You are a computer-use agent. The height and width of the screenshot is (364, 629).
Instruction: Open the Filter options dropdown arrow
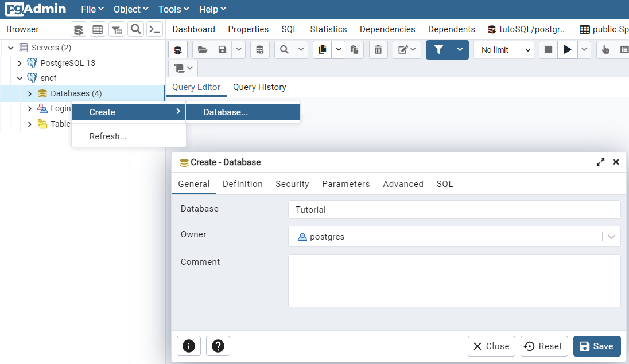pyautogui.click(x=460, y=50)
